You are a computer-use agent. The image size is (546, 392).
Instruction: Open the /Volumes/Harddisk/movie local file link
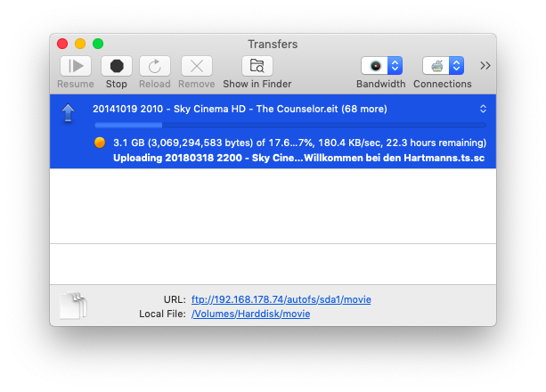(x=250, y=314)
